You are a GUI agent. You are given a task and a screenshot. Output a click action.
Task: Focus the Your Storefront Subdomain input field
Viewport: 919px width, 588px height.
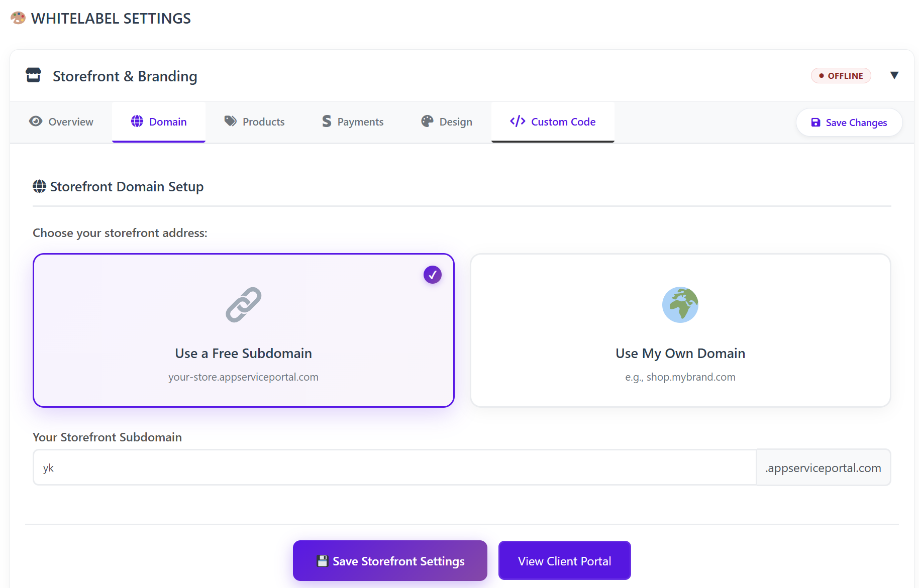point(394,467)
